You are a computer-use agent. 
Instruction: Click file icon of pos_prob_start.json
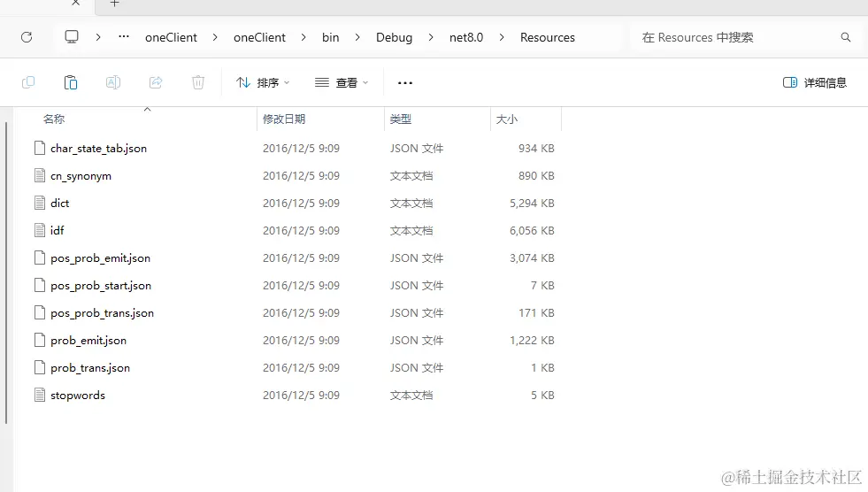[39, 285]
